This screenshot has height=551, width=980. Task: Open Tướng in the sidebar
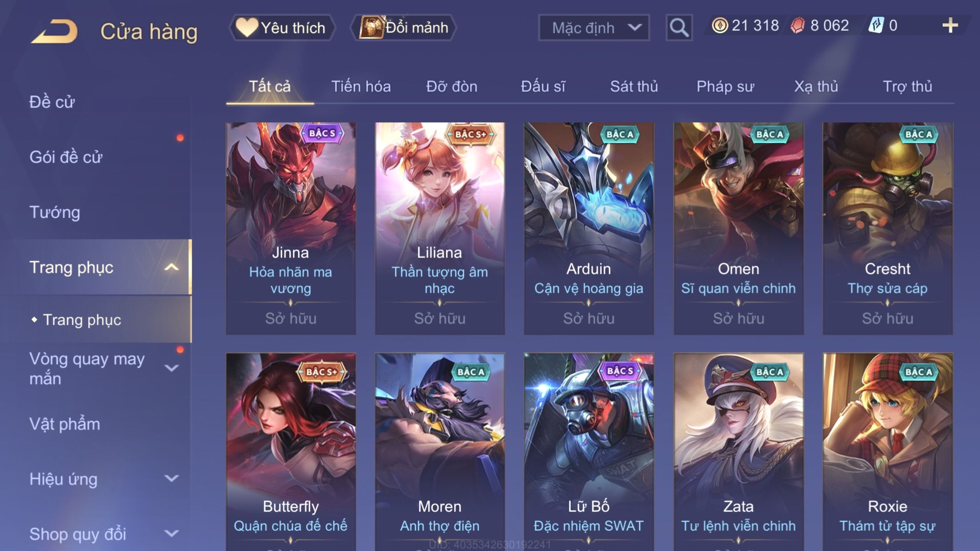[x=55, y=212]
